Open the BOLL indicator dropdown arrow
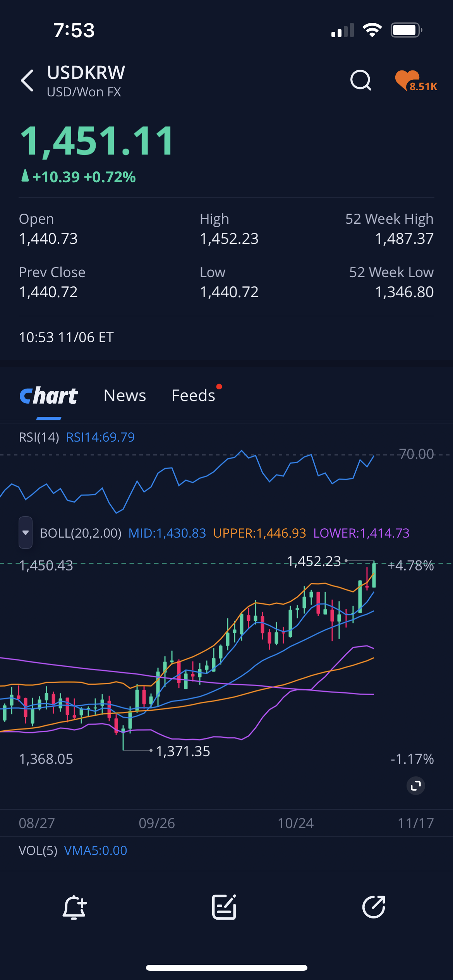Screen dimensions: 453x980 (26, 533)
